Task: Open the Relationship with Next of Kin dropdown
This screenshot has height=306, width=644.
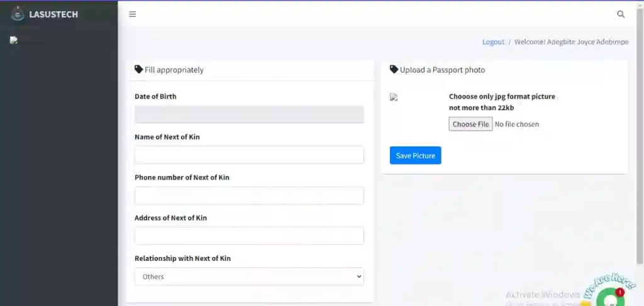Action: [x=249, y=276]
